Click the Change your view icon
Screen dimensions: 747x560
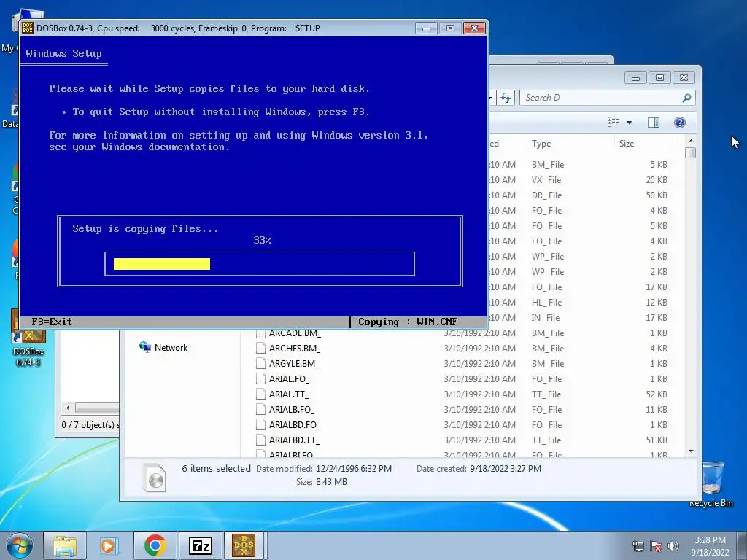click(x=613, y=122)
